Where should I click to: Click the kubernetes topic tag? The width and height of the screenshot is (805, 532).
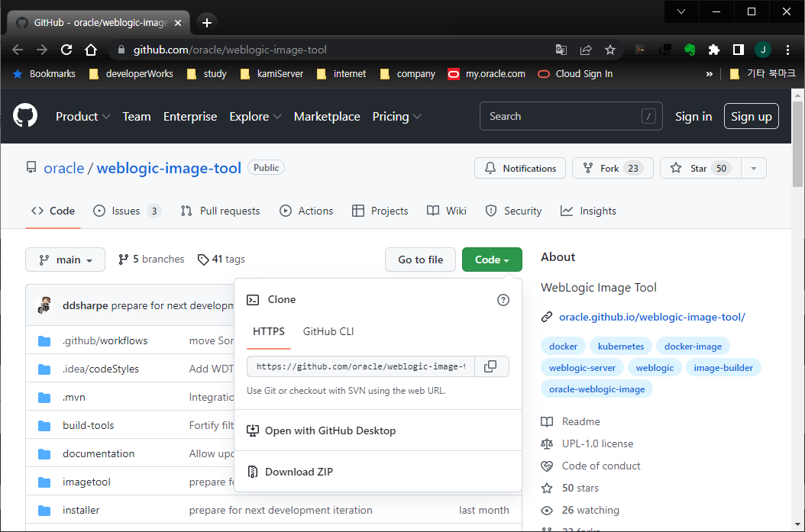pos(621,347)
